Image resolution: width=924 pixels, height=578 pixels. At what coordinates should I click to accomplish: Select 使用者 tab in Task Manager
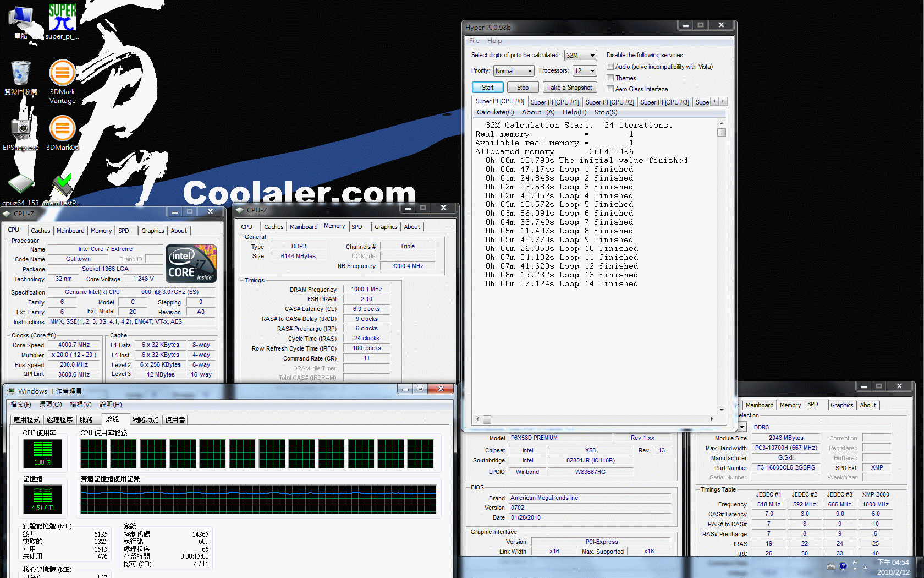[x=175, y=419]
